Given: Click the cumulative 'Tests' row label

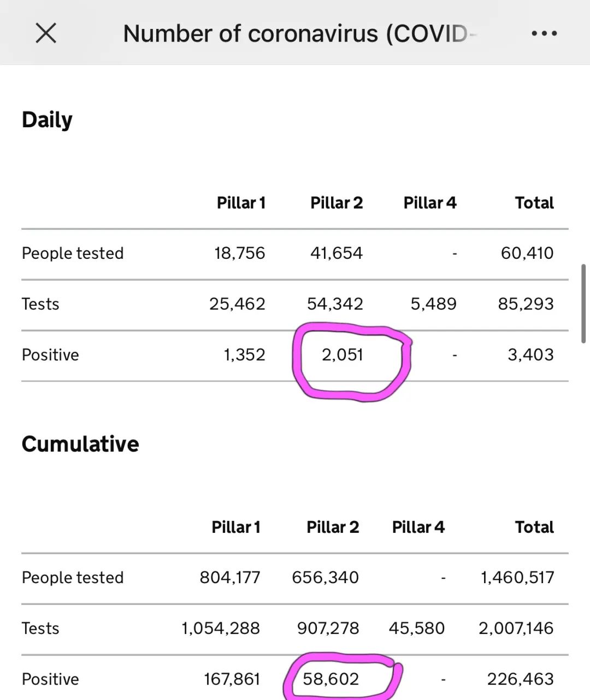Looking at the screenshot, I should pos(40,628).
